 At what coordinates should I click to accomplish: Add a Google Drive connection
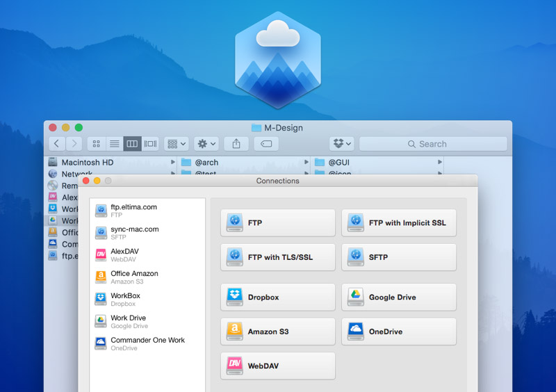pos(398,297)
